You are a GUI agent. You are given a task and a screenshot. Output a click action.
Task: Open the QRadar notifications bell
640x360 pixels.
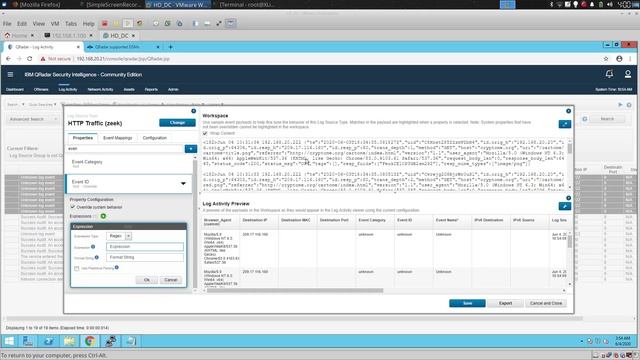pos(609,74)
